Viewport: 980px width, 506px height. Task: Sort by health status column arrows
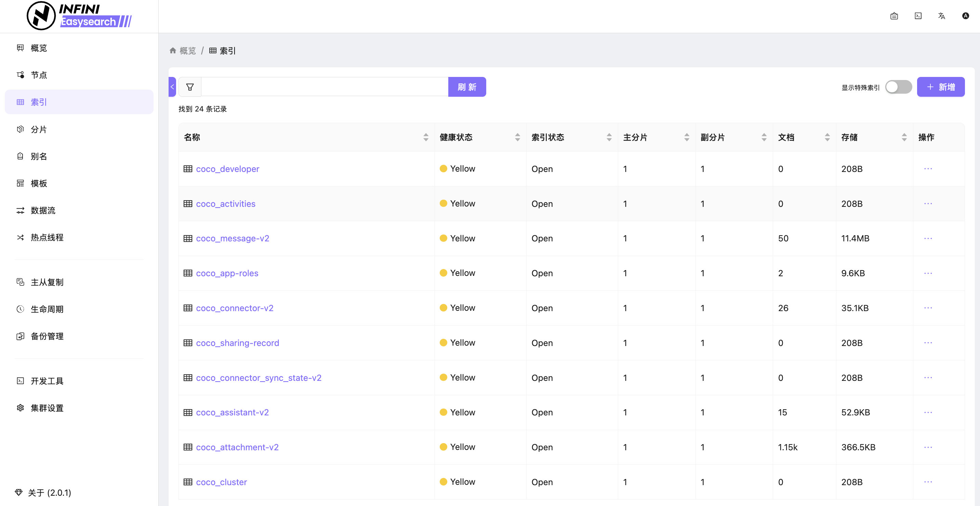(x=517, y=137)
